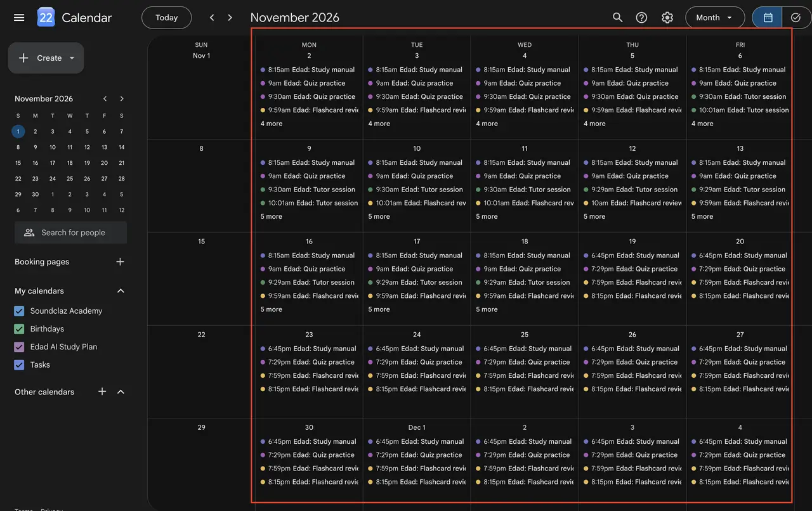Toggle Soundclaz Academy calendar checkbox
Viewport: 812px width, 511px height.
pos(19,311)
